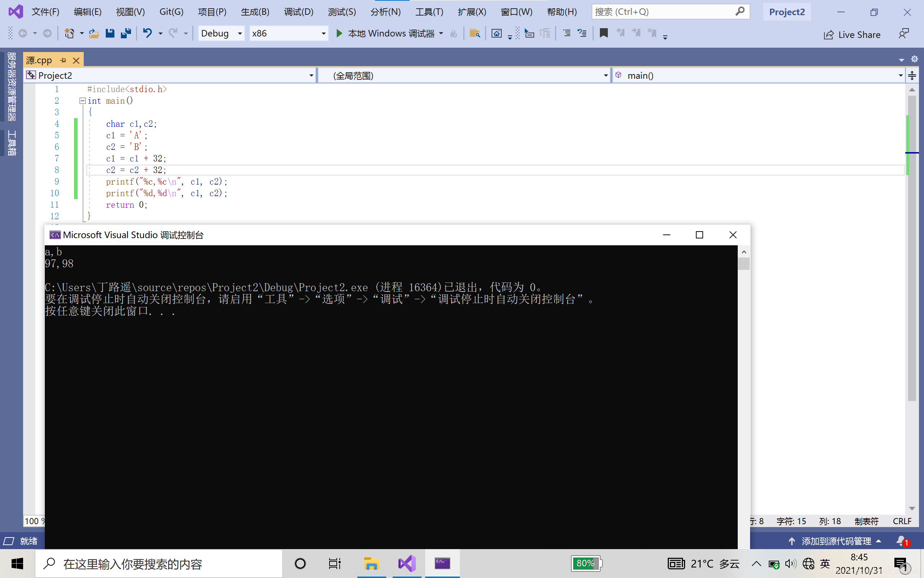Viewport: 924px width, 578px height.
Task: Expand the debugger target dropdown arrow
Action: 441,34
